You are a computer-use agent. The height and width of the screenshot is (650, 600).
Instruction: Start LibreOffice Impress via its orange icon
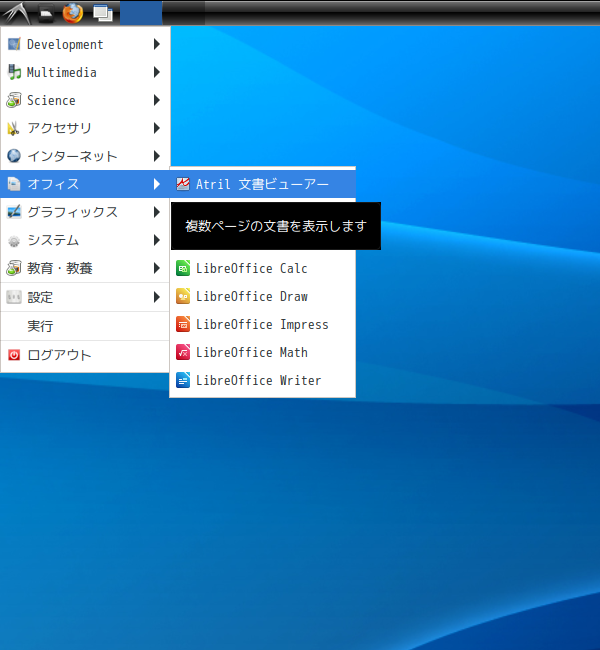point(183,324)
